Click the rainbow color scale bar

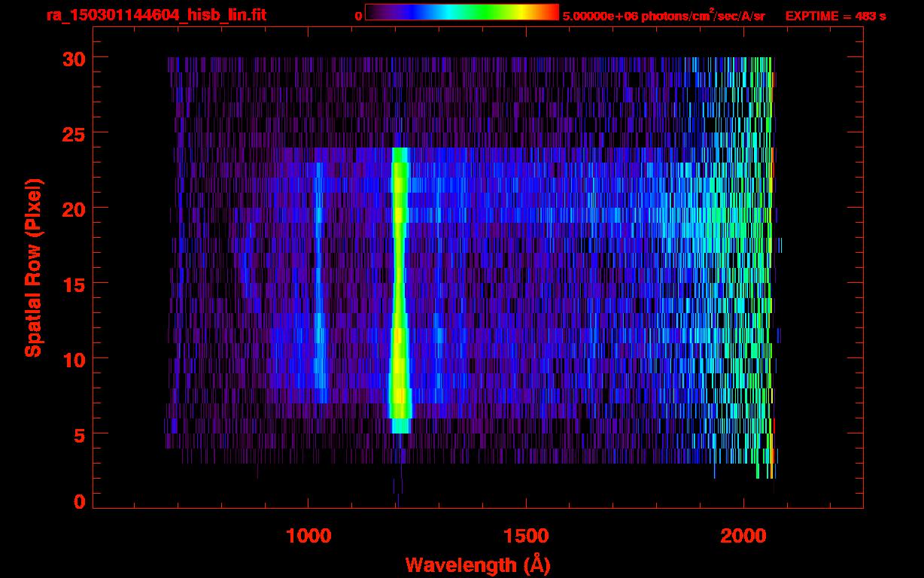(462, 12)
